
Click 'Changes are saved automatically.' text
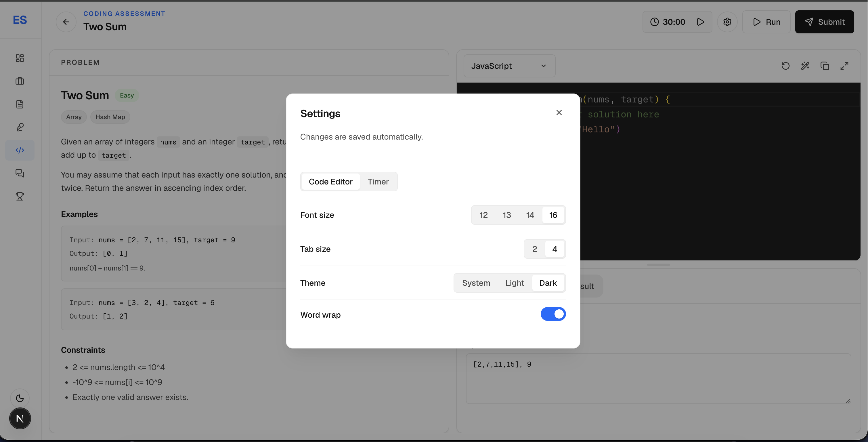(361, 137)
